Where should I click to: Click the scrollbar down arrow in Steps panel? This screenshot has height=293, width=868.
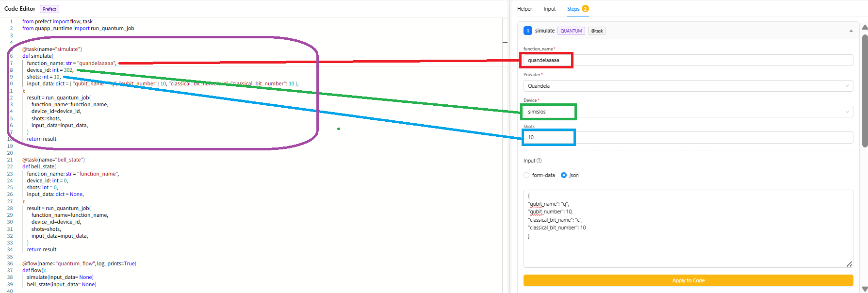[865, 289]
